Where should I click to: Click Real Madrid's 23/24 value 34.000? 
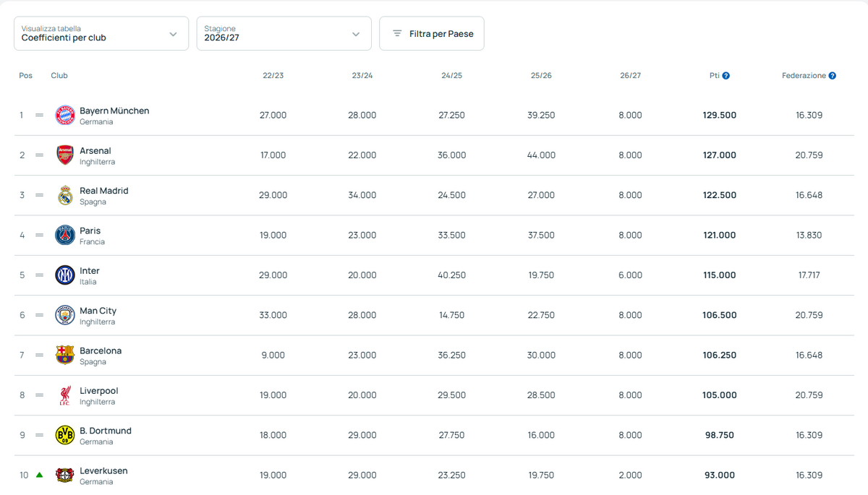(362, 195)
